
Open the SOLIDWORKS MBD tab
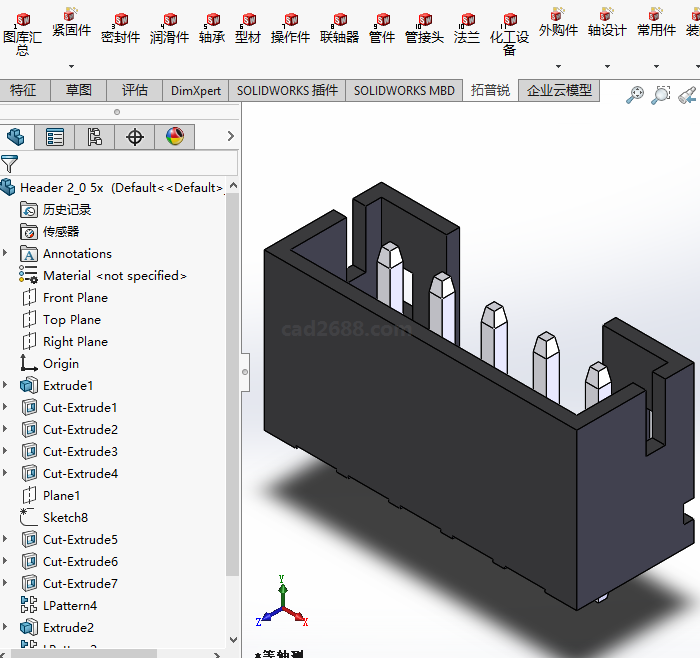(x=404, y=90)
